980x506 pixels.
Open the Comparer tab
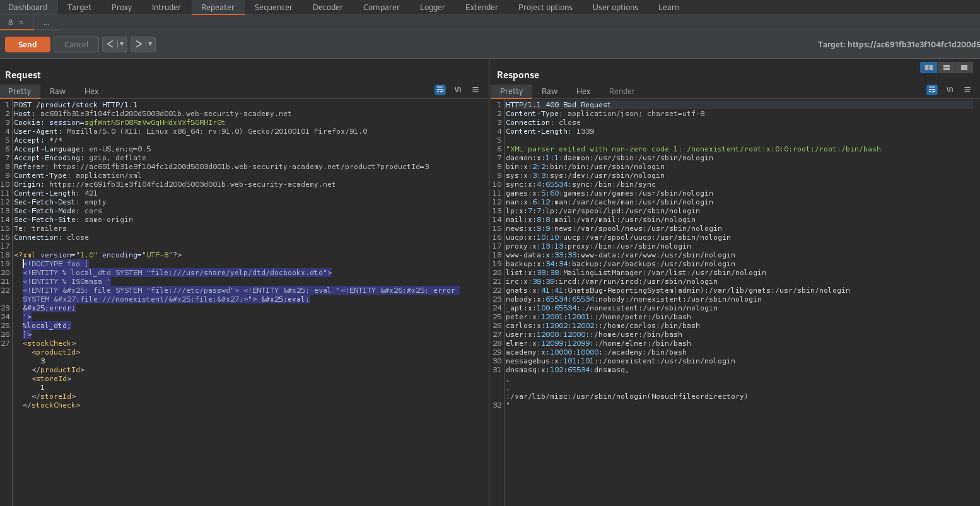point(382,7)
